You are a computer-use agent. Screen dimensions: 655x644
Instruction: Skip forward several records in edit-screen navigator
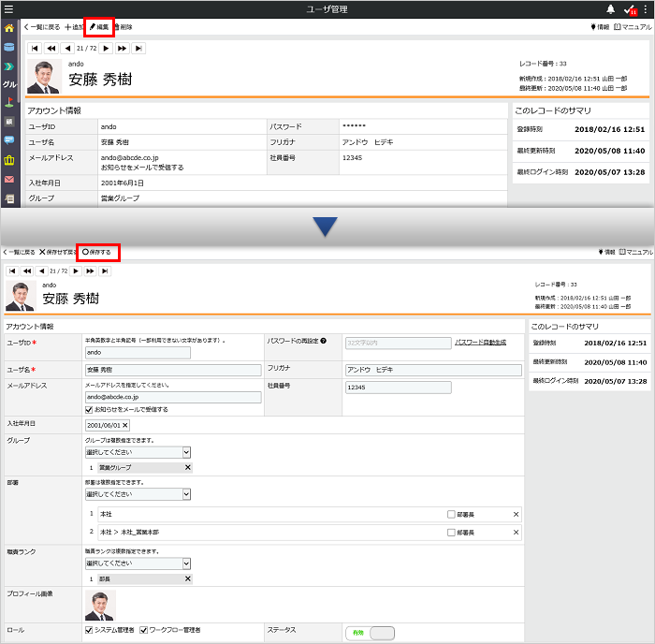point(90,271)
